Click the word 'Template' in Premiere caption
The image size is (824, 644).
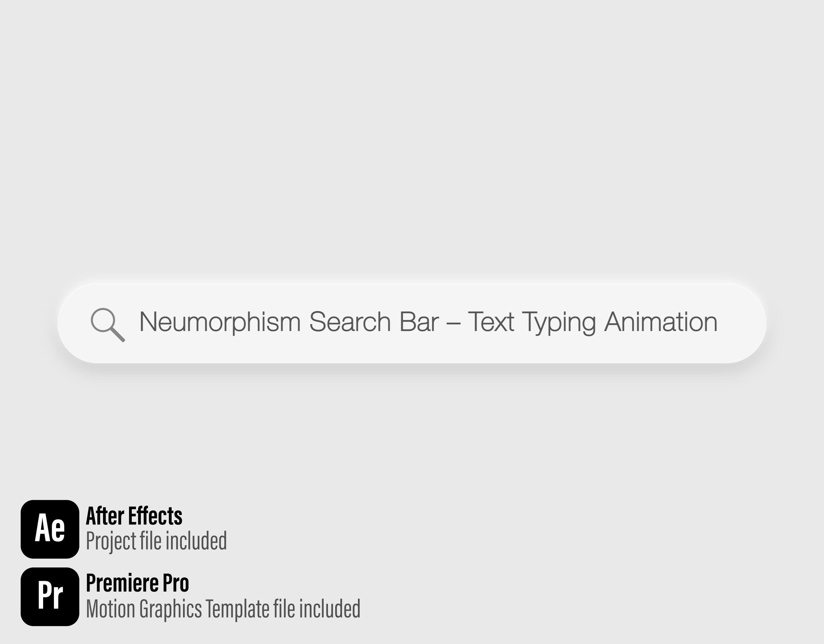(x=237, y=609)
